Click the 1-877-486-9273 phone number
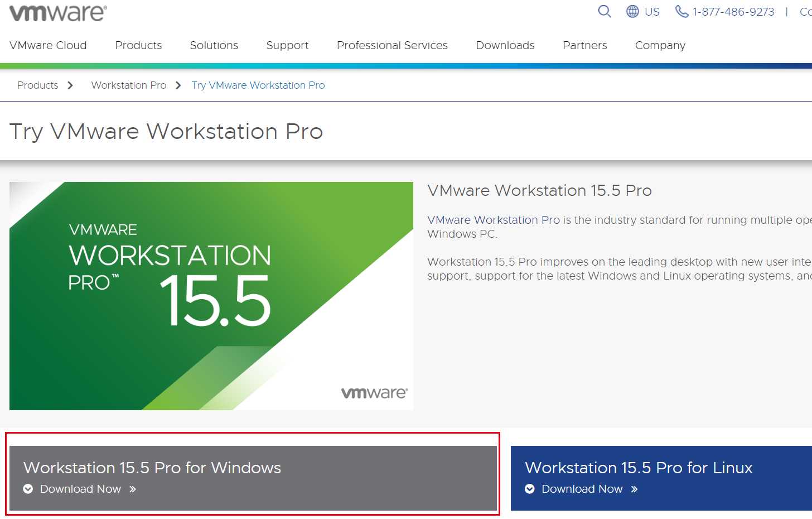Viewport: 812px width, 519px height. (733, 12)
